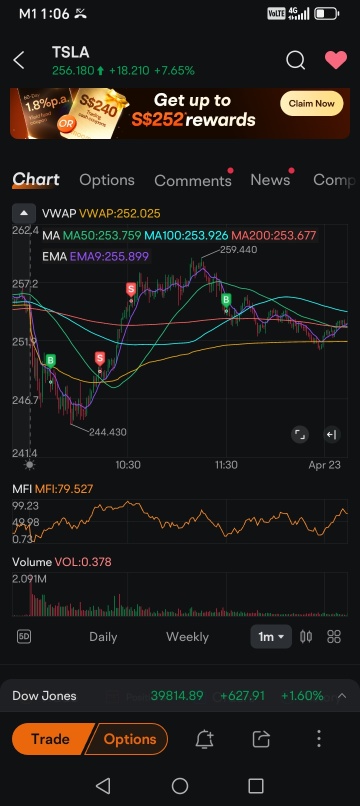
Task: Open the candlestick chart style icon
Action: coord(305,637)
